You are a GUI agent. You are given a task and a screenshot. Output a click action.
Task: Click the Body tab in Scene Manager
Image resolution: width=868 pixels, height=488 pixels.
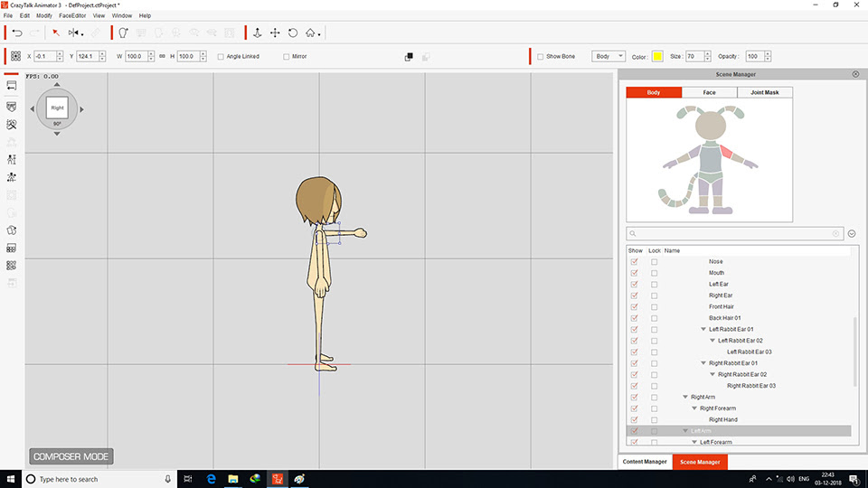click(654, 92)
